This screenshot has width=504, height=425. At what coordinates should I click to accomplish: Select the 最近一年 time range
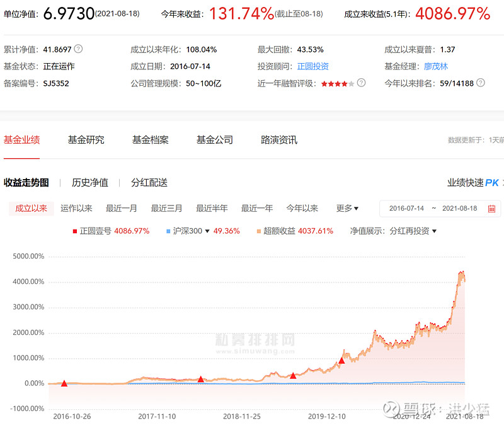click(x=257, y=209)
